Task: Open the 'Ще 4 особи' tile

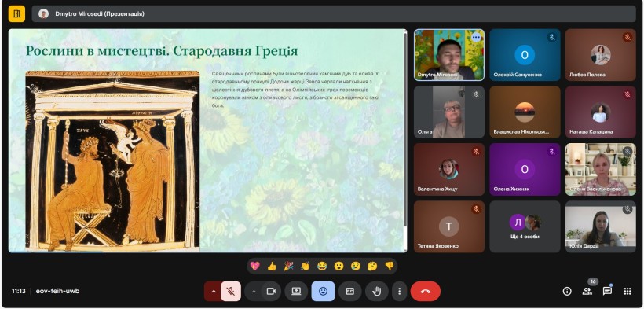Action: point(525,226)
